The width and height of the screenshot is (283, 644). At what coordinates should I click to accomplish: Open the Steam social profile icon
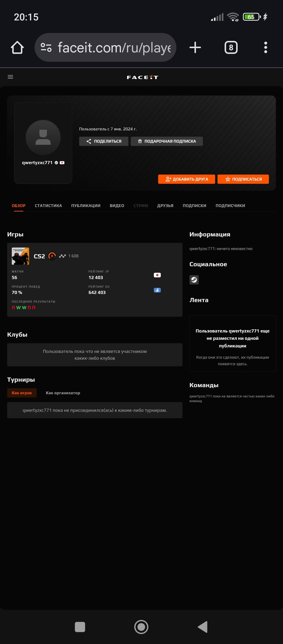pyautogui.click(x=194, y=280)
